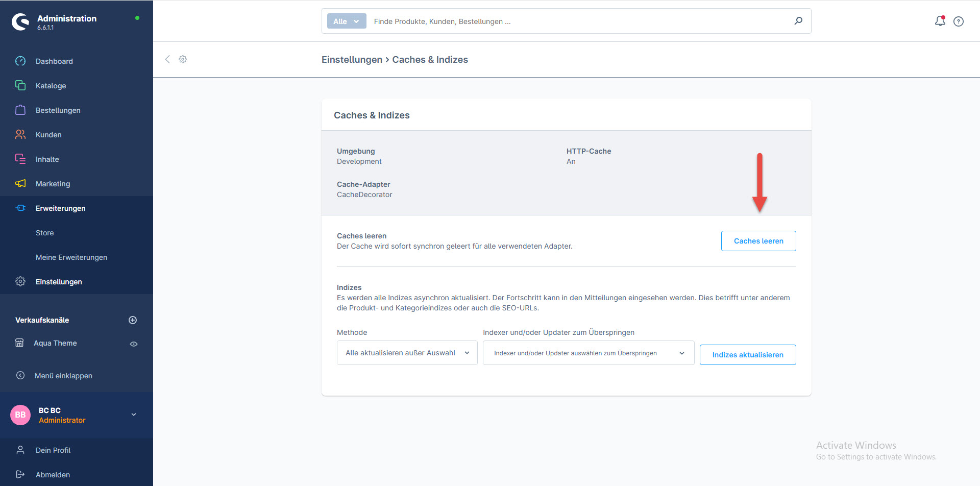Add a sales channel with plus icon
The image size is (980, 486).
tap(133, 320)
